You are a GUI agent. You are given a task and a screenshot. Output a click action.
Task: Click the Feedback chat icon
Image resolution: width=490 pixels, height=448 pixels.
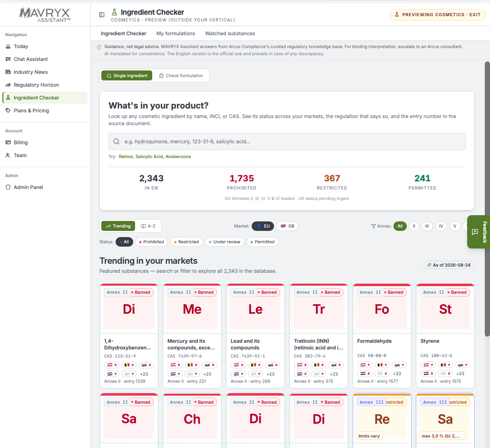click(475, 232)
